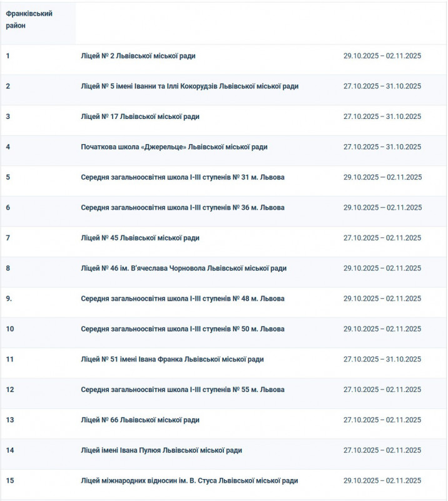Click Ліцей № 5 імені Кокорудзів row name
This screenshot has height=501, width=448.
pos(190,86)
